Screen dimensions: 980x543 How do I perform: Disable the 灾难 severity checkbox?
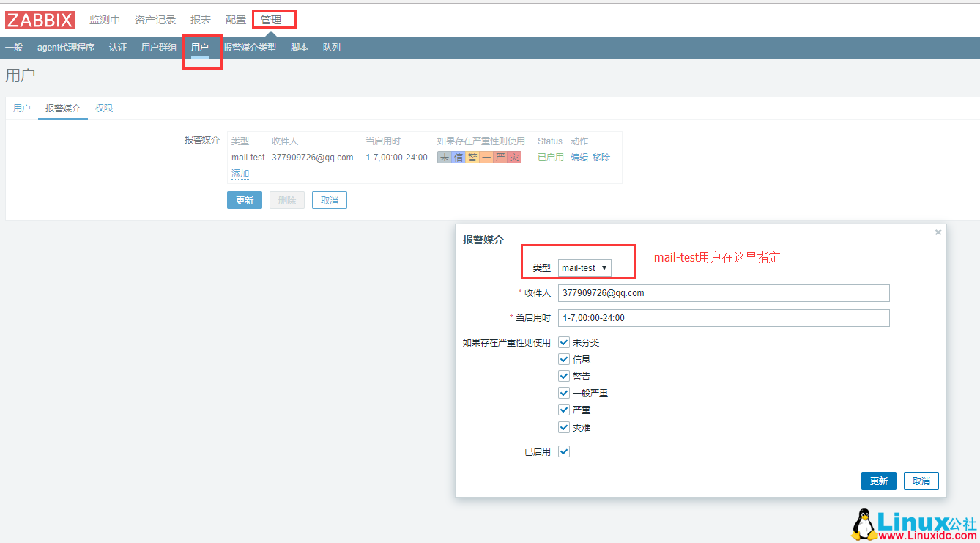click(x=564, y=426)
